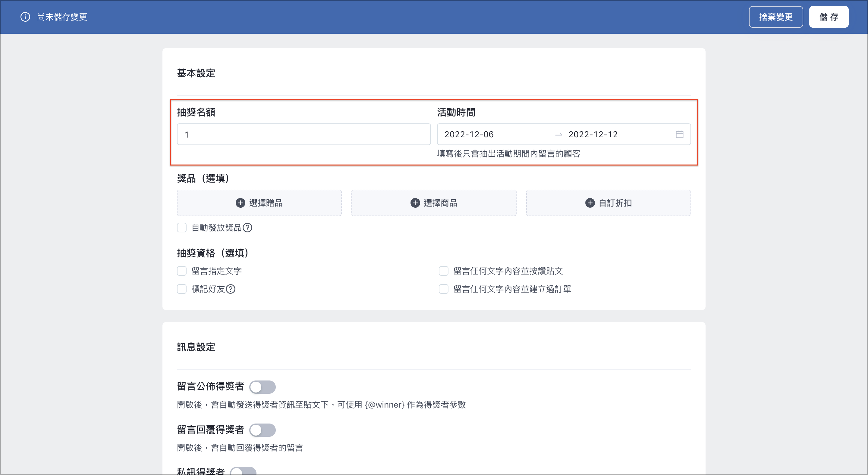Click the 抽獎名額 input field
The image size is (868, 475).
[303, 134]
